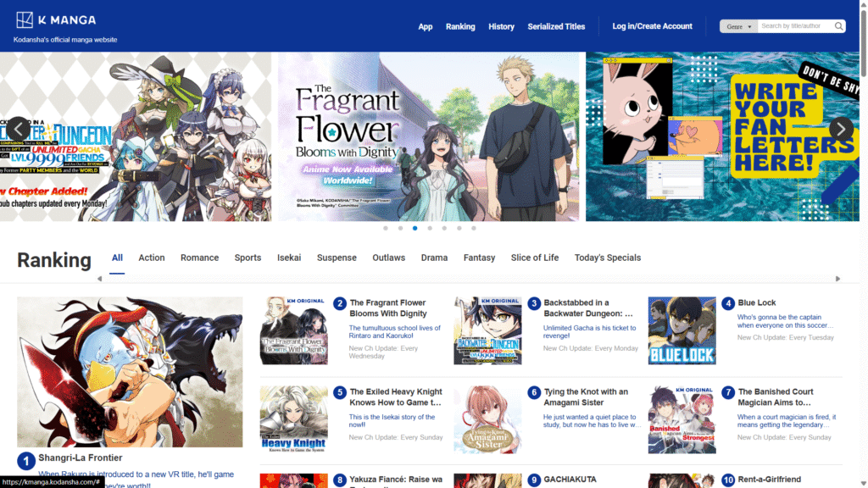The image size is (868, 488).
Task: Click "This is the Isekai story of the now!!"
Action: click(x=392, y=421)
